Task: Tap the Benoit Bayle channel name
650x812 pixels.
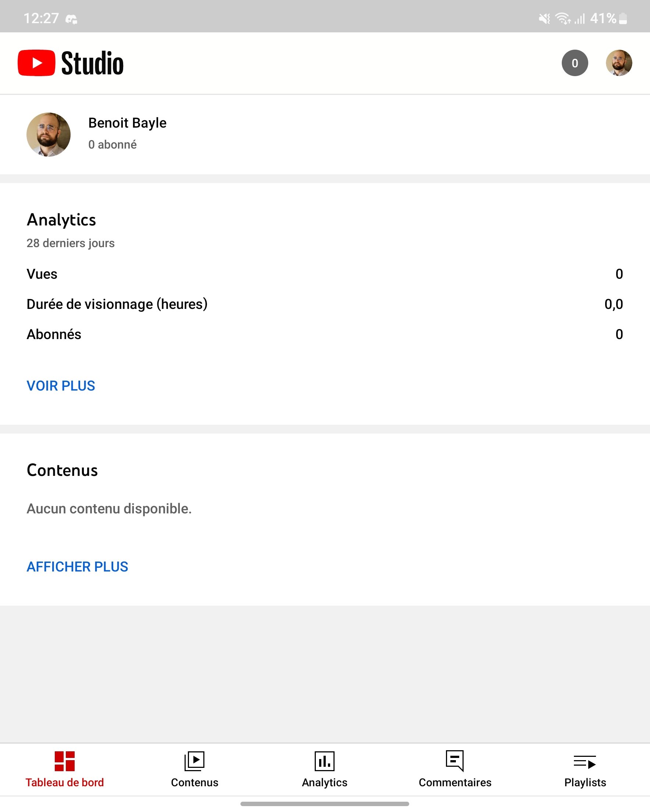Action: coord(127,123)
